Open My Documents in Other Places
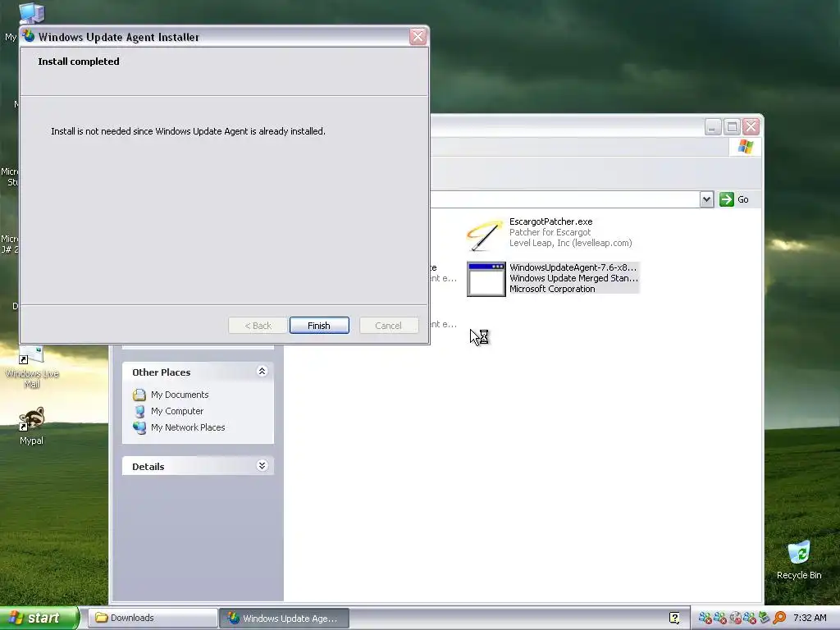Image resolution: width=840 pixels, height=630 pixels. click(180, 395)
